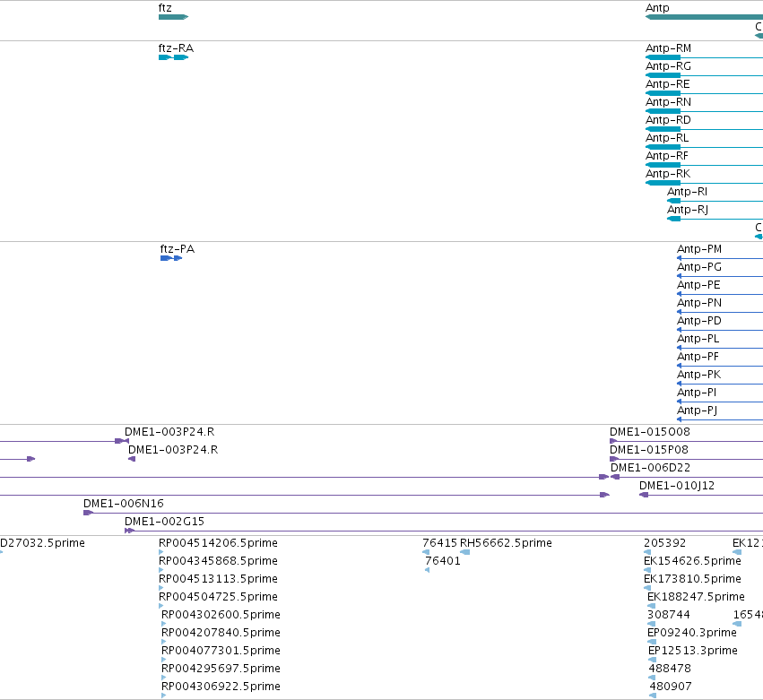Open the 76401 insertion label
Image resolution: width=763 pixels, height=700 pixels.
[443, 561]
